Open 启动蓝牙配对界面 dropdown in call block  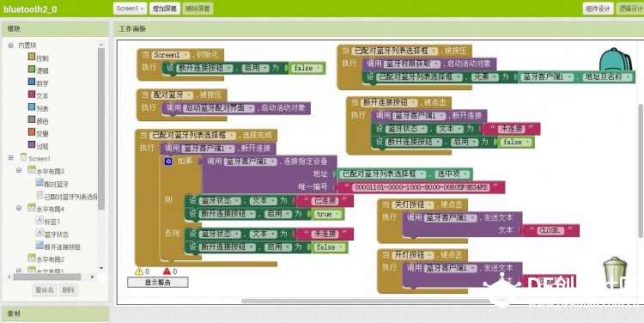(x=219, y=108)
